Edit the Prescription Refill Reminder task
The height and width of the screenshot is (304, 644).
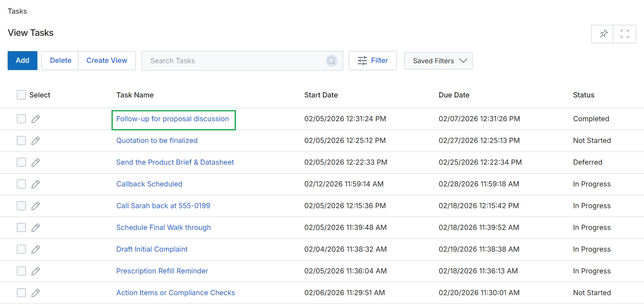(x=35, y=271)
